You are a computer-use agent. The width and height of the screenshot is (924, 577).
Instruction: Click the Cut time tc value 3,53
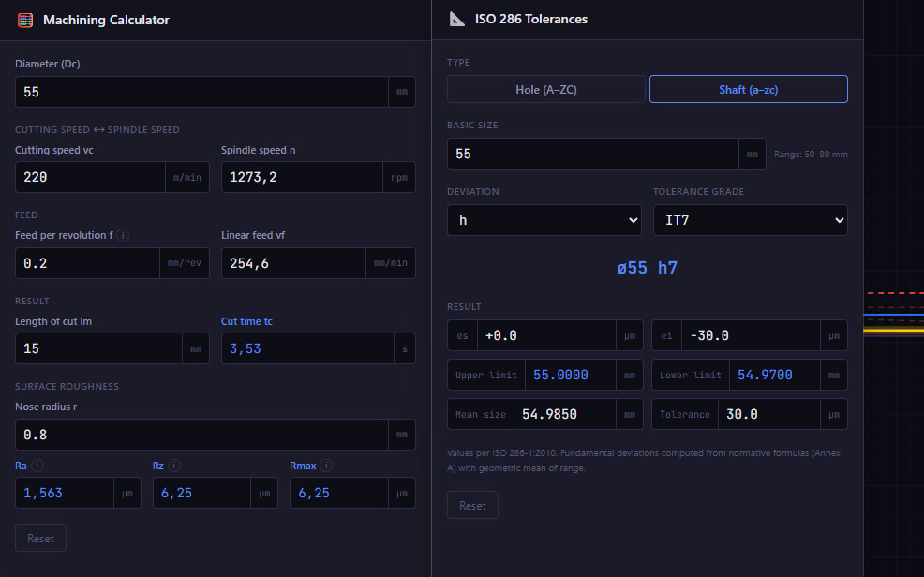246,348
